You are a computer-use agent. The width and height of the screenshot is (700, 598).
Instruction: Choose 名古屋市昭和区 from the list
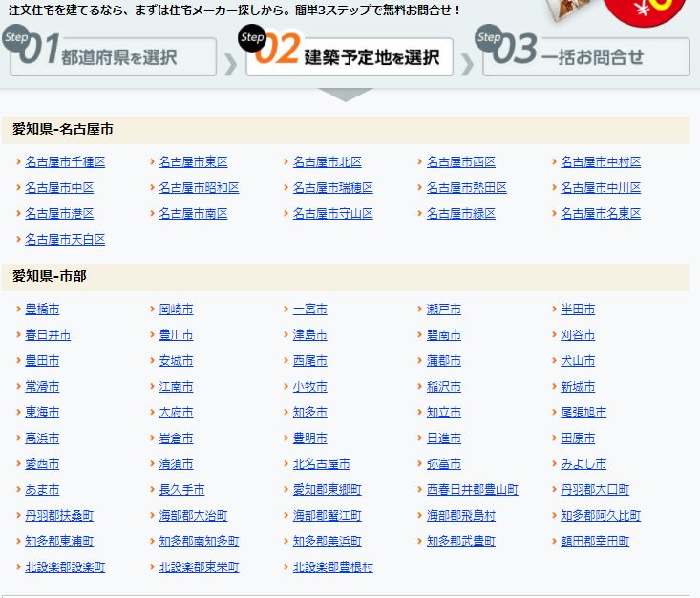click(199, 188)
